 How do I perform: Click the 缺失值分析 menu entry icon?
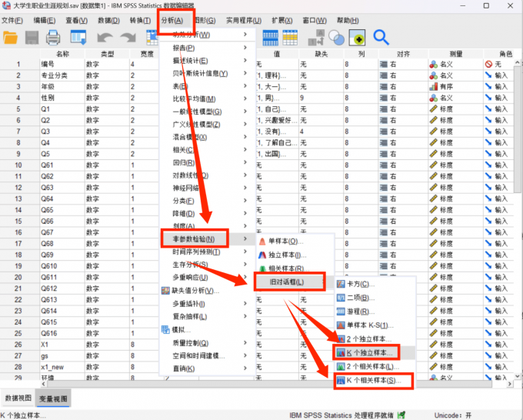click(165, 291)
